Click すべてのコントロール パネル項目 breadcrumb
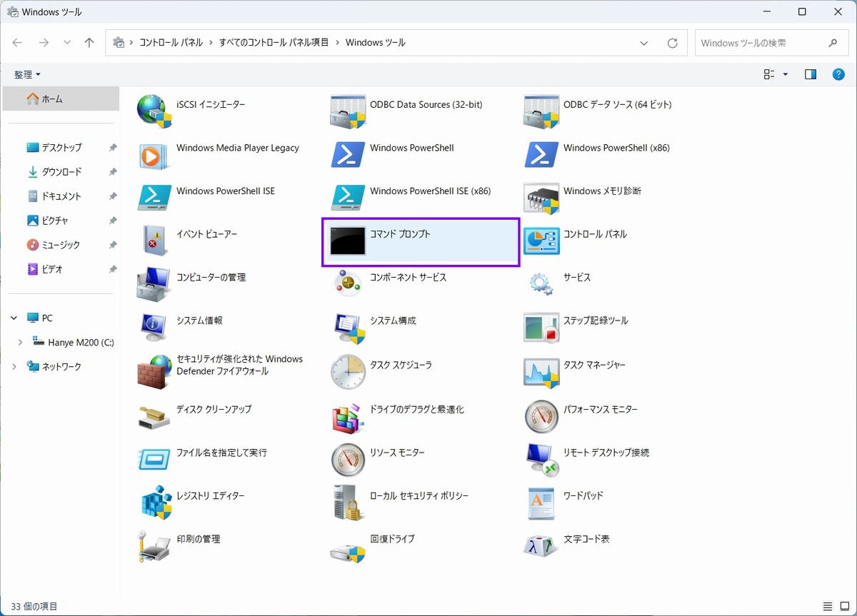The image size is (857, 616). click(274, 43)
